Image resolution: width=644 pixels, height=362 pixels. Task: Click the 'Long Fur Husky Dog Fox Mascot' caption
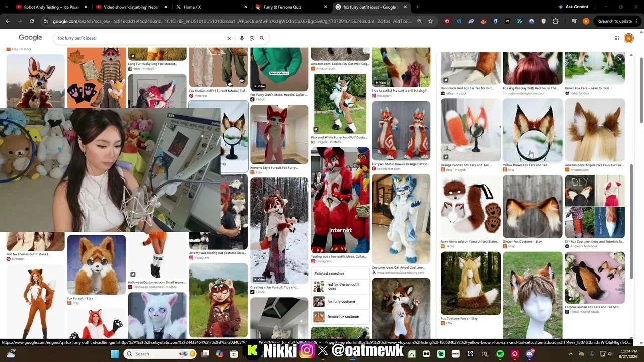click(x=152, y=64)
